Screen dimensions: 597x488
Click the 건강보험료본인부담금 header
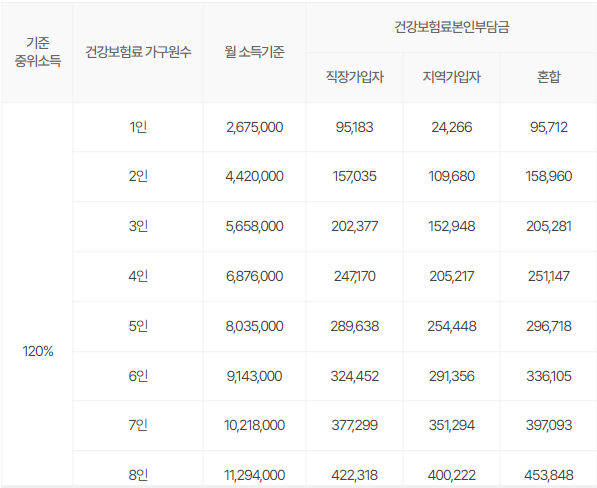point(452,27)
